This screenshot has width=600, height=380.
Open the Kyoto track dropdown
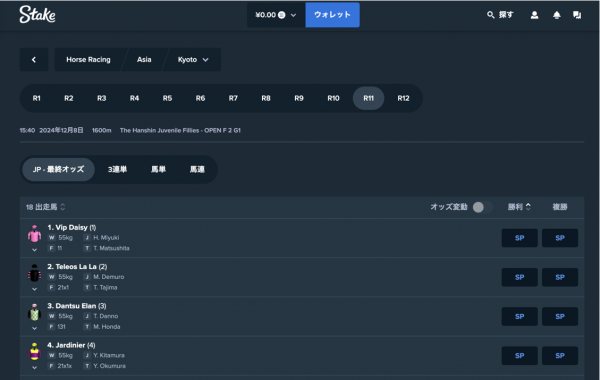point(193,59)
